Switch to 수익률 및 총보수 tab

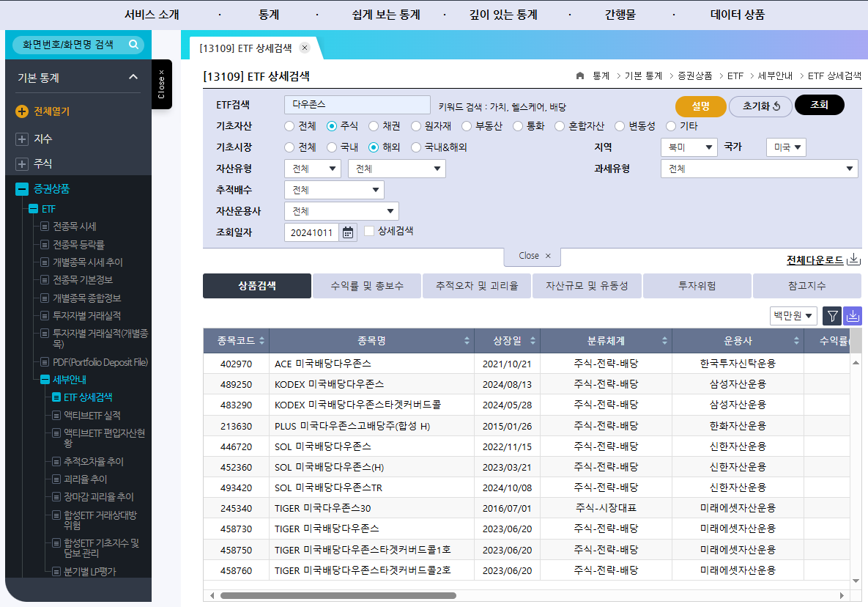pos(367,286)
